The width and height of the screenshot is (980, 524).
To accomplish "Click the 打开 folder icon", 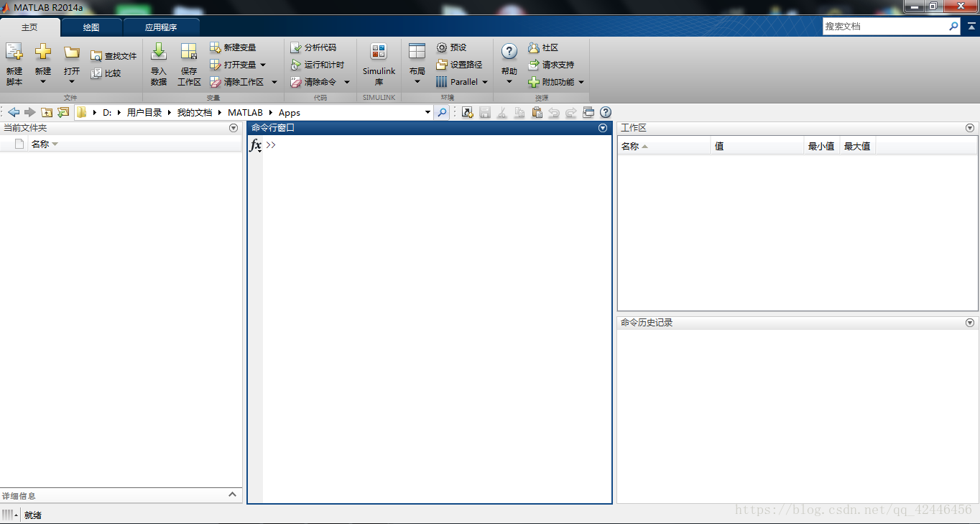I will click(x=72, y=52).
